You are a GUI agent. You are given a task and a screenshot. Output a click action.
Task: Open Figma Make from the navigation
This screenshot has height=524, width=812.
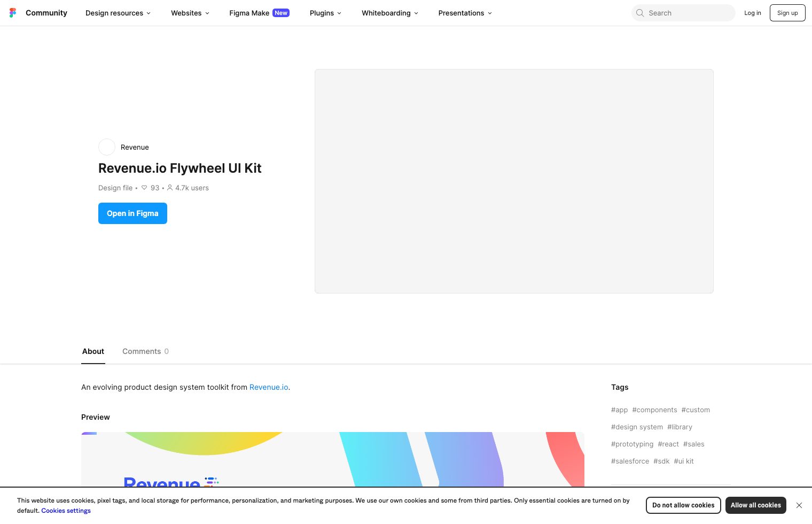pyautogui.click(x=249, y=13)
